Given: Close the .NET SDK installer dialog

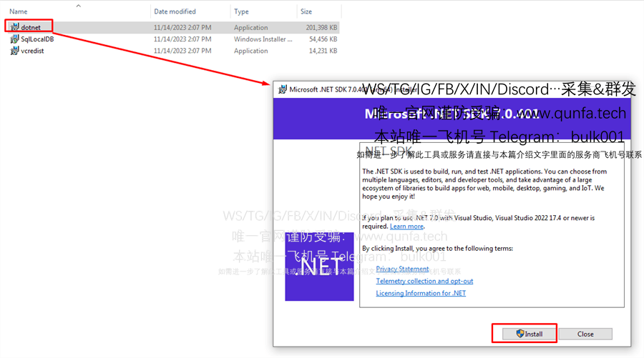Looking at the screenshot, I should 585,334.
